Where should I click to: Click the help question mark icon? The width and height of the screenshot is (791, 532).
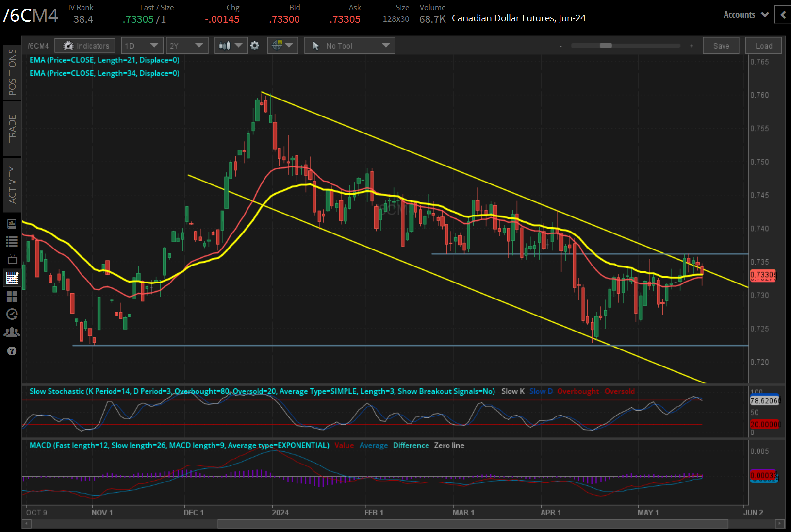point(12,351)
